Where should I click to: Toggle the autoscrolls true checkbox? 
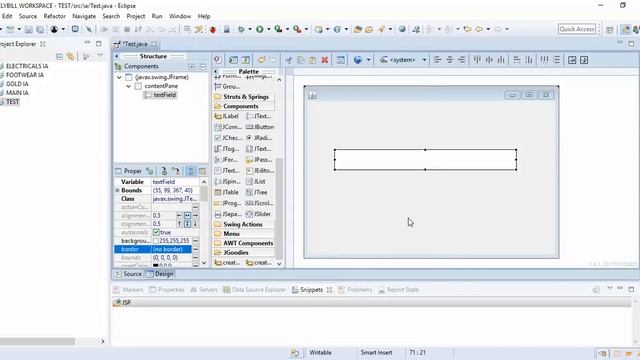(x=156, y=232)
